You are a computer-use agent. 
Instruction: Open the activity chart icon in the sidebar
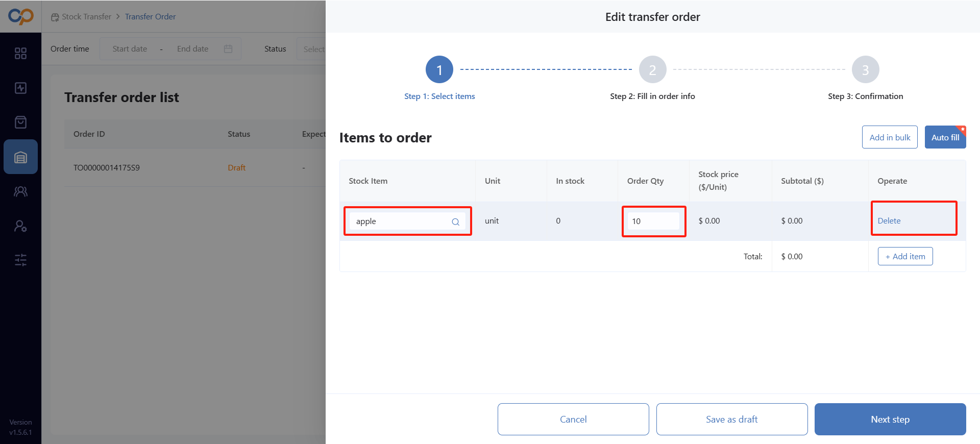coord(20,88)
